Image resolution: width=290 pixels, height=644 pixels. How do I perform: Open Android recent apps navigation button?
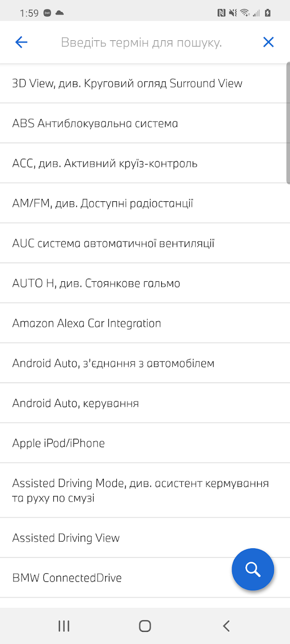(x=64, y=626)
